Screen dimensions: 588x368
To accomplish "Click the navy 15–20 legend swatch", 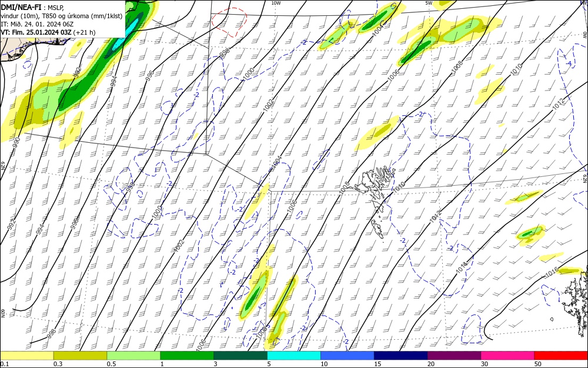I will tap(401, 356).
